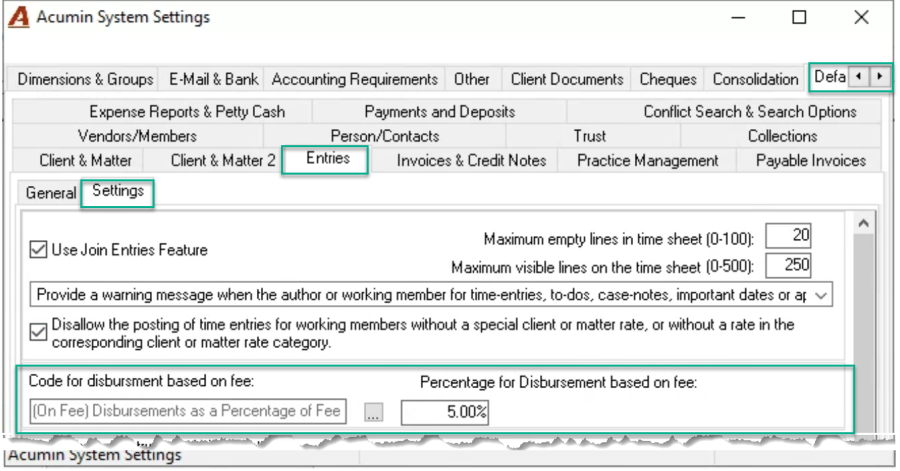Open disbursement code browse ellipsis button
The width and height of the screenshot is (900, 471).
pos(374,412)
